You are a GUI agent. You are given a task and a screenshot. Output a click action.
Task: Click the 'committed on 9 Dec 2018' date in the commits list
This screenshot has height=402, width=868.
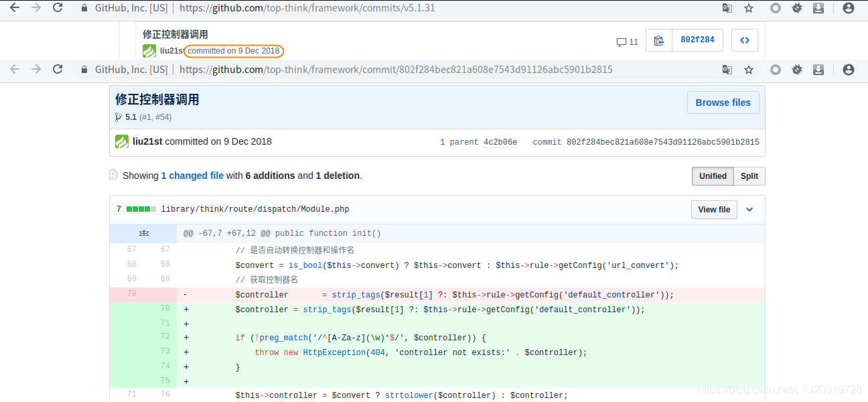(234, 51)
